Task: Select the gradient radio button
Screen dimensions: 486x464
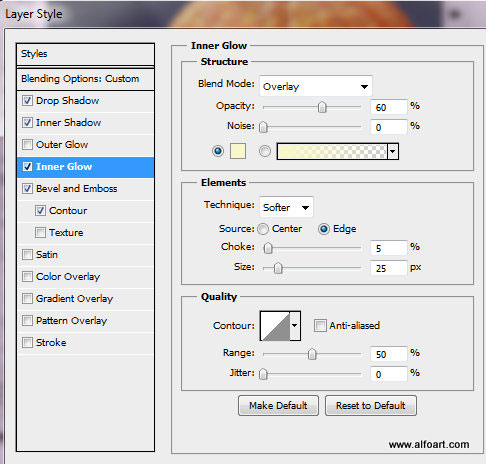Action: click(x=265, y=151)
